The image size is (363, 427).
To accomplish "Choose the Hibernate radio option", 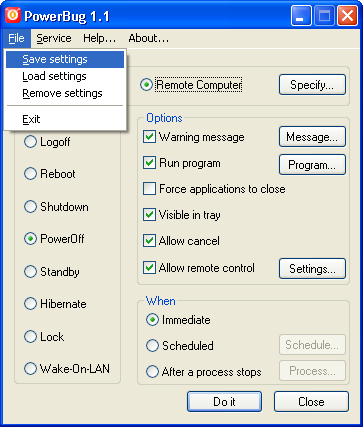I will click(30, 304).
